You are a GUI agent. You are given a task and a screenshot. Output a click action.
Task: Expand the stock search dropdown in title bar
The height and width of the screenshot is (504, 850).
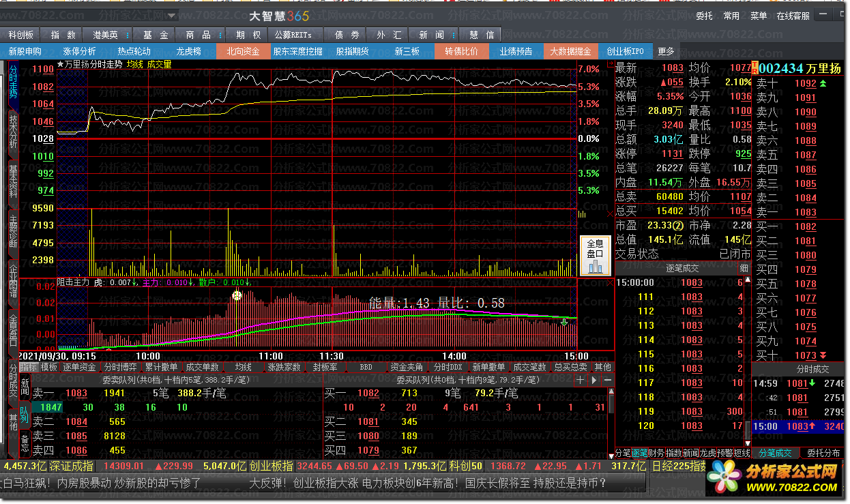coord(170,15)
